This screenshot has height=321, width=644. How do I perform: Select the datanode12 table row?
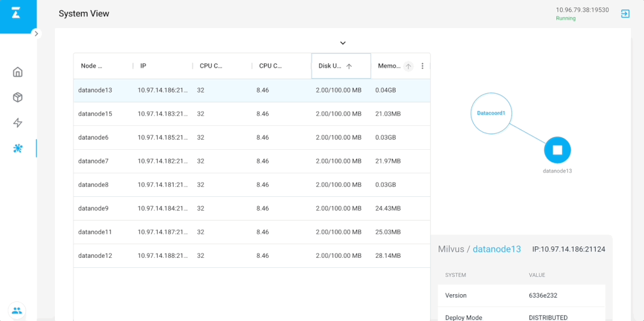[x=252, y=256]
